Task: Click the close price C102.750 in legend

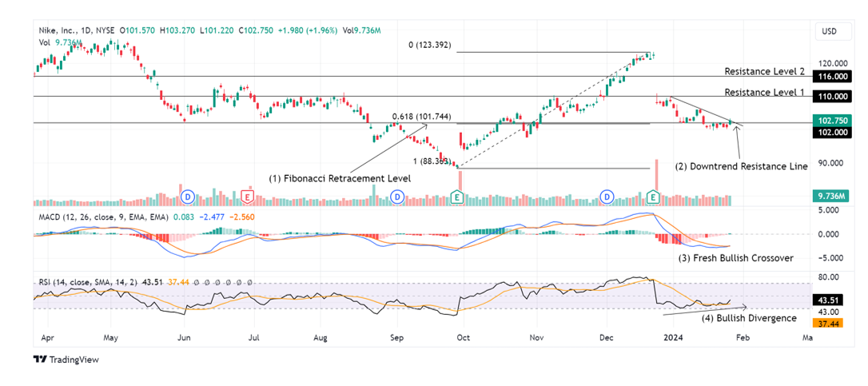Action: (256, 30)
